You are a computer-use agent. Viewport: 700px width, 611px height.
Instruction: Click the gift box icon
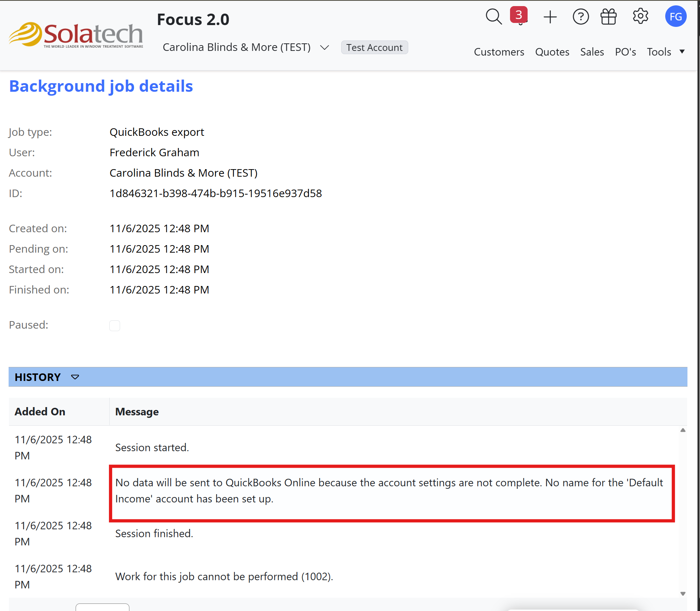[x=609, y=17]
